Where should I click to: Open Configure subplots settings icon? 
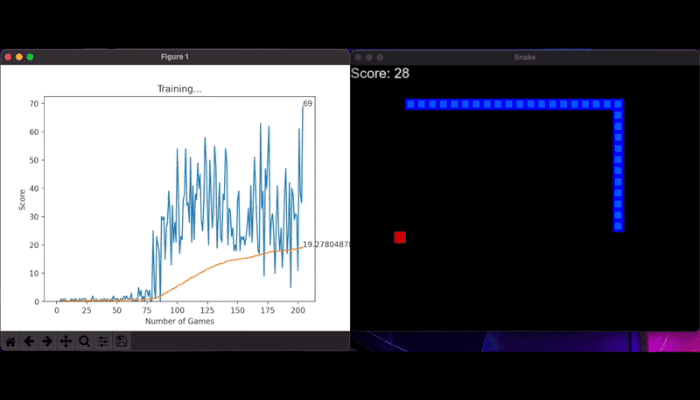[103, 341]
